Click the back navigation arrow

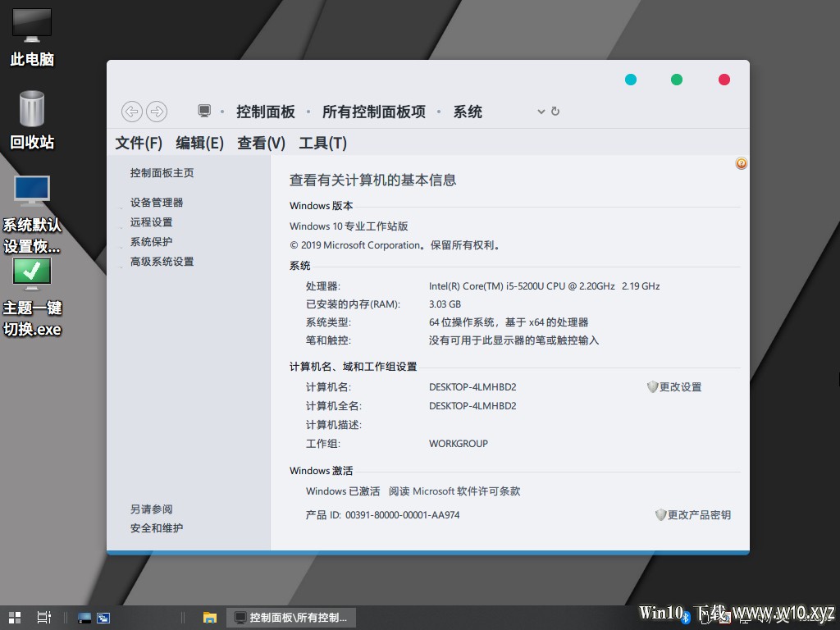pos(132,112)
